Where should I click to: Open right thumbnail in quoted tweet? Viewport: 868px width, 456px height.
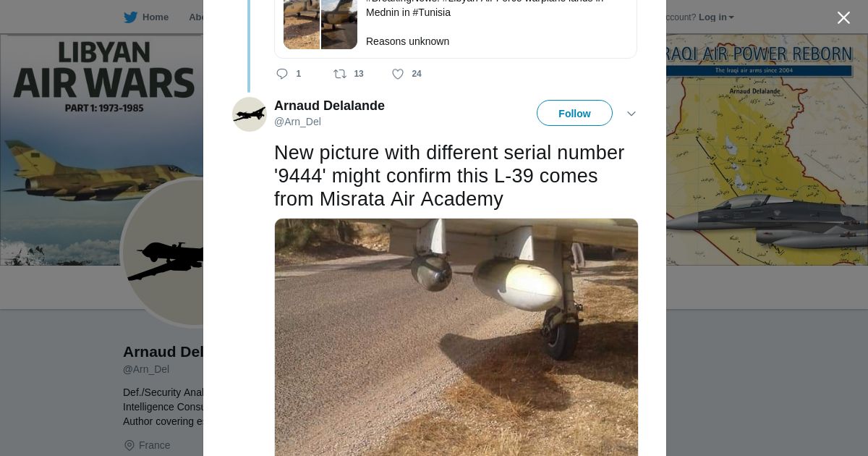coord(339,25)
